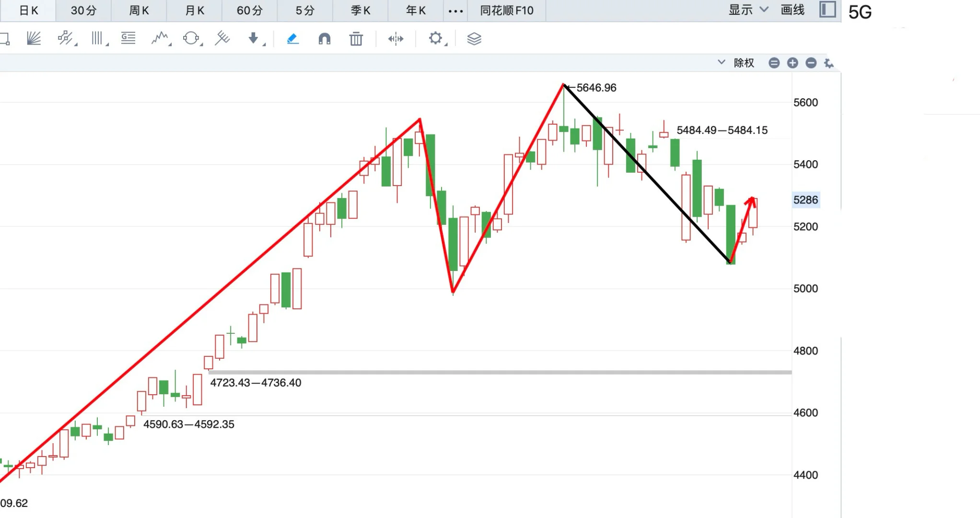Click the 画线 drawing mode button

[792, 10]
